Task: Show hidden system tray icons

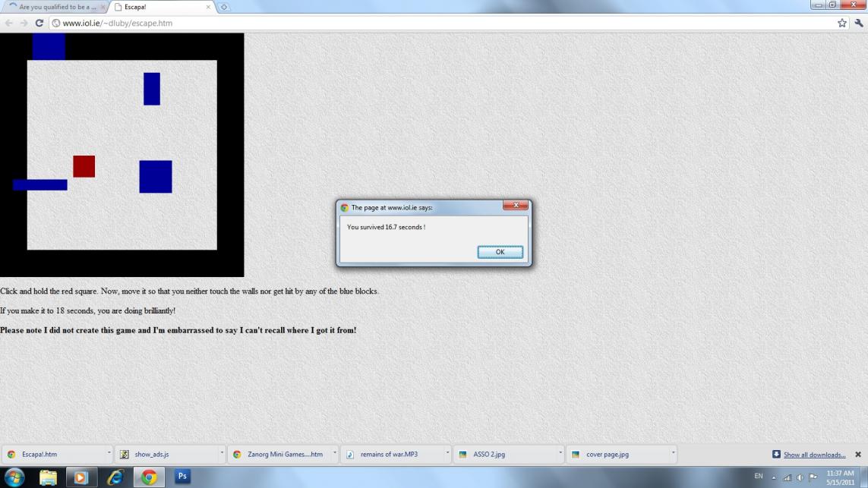Action: coord(774,477)
